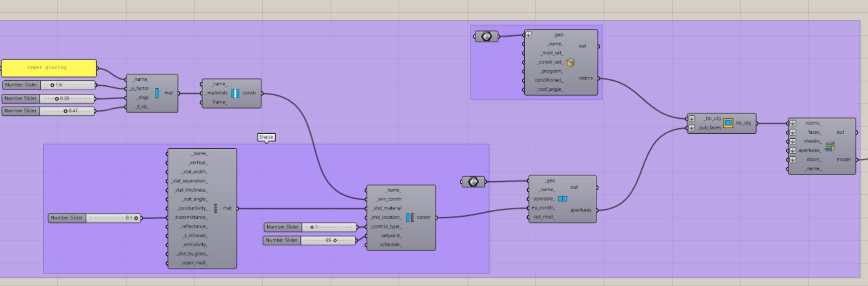
Task: Select the blind material component icon
Action: point(216,208)
